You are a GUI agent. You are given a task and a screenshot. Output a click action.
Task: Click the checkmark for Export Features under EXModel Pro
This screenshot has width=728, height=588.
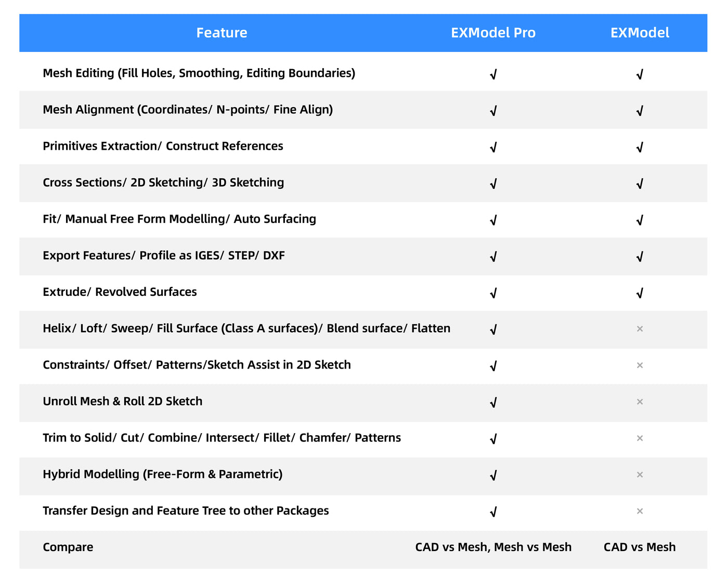[493, 256]
